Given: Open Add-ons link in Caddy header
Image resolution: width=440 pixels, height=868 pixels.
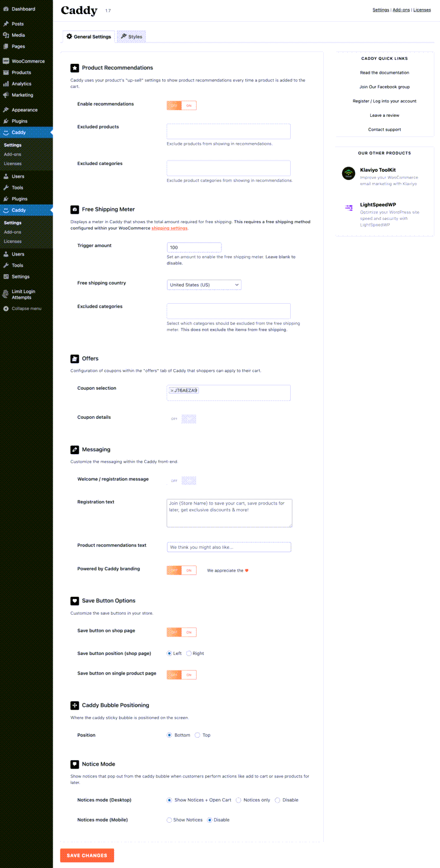Looking at the screenshot, I should 401,10.
